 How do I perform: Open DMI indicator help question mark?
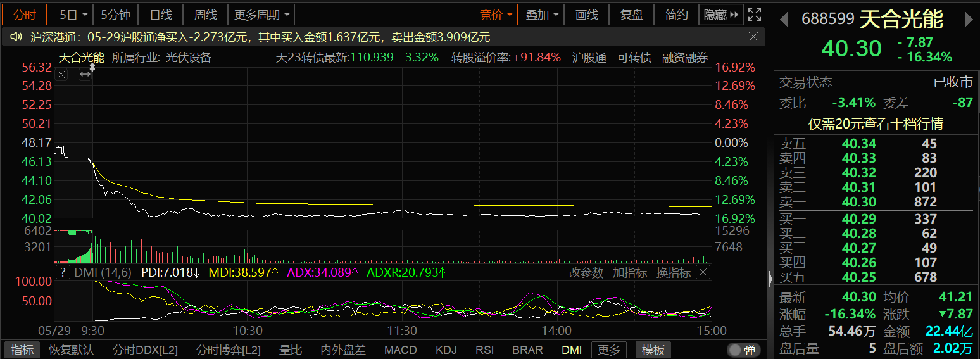(63, 272)
